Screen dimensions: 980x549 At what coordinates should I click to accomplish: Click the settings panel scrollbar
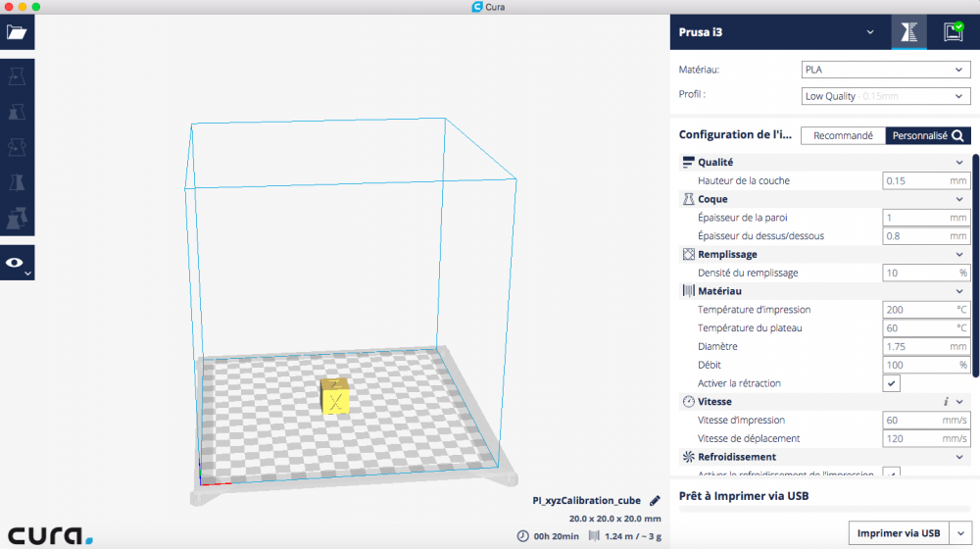coord(976,265)
